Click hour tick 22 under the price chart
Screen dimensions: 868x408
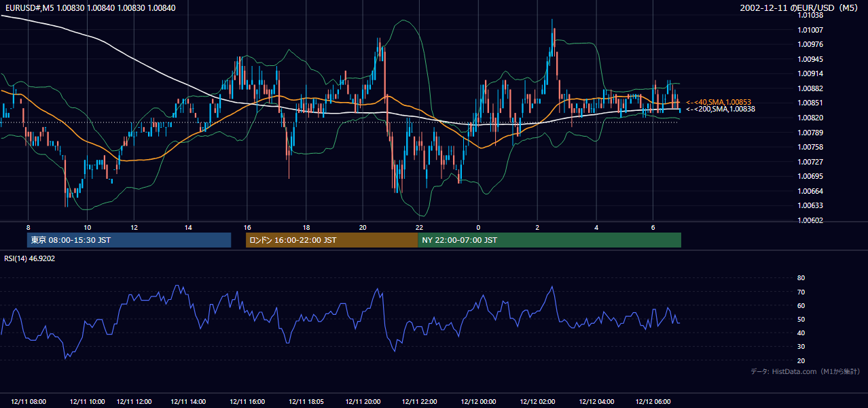(420, 227)
